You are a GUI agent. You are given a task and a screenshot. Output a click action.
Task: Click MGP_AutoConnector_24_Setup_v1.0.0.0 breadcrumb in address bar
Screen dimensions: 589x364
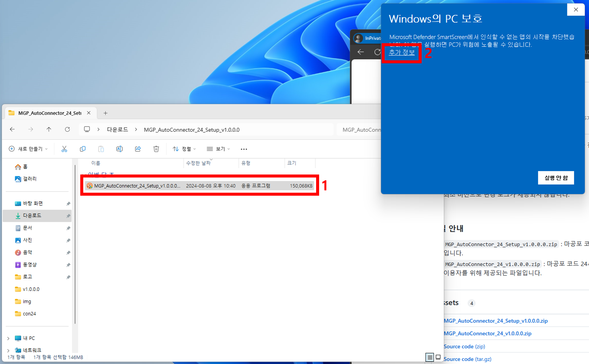192,130
